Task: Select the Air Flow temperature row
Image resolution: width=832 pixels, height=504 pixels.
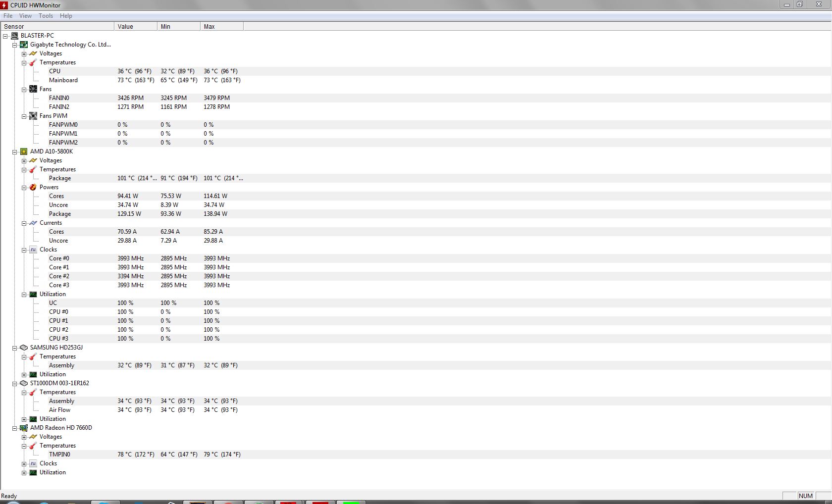Action: coord(416,410)
